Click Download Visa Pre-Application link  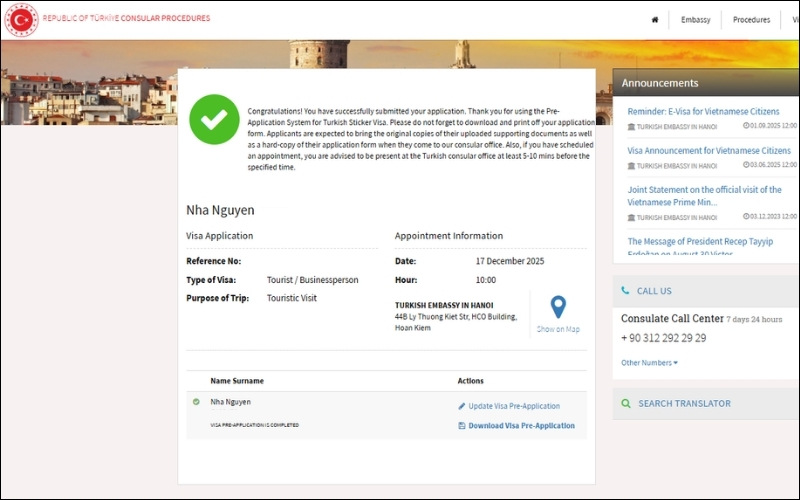pyautogui.click(x=521, y=426)
